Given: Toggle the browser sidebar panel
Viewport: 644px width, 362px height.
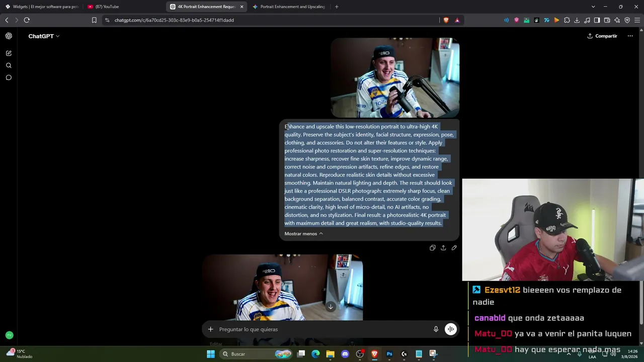Looking at the screenshot, I should pyautogui.click(x=597, y=20).
